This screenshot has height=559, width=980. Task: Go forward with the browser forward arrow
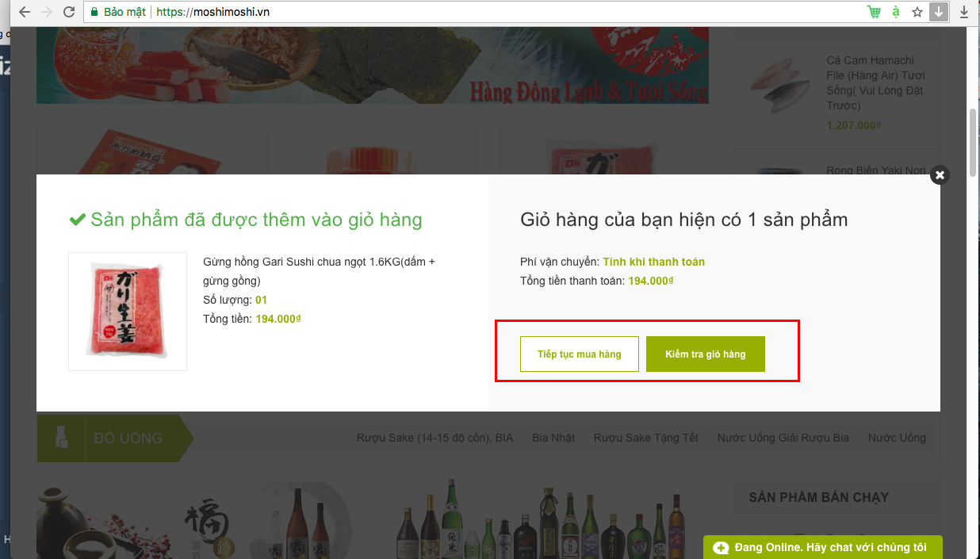[x=47, y=12]
